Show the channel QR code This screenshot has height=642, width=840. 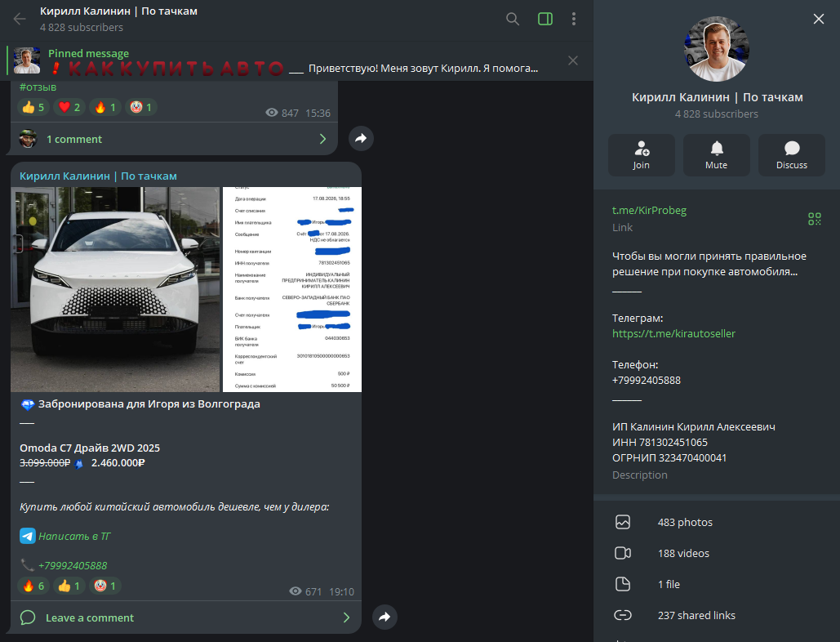click(x=815, y=219)
